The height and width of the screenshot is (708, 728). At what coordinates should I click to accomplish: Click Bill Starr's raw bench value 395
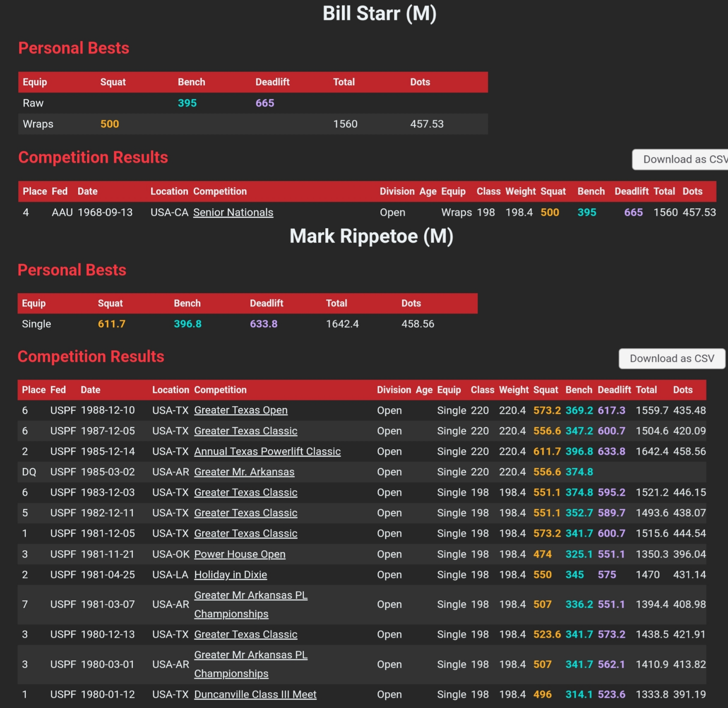coord(187,103)
